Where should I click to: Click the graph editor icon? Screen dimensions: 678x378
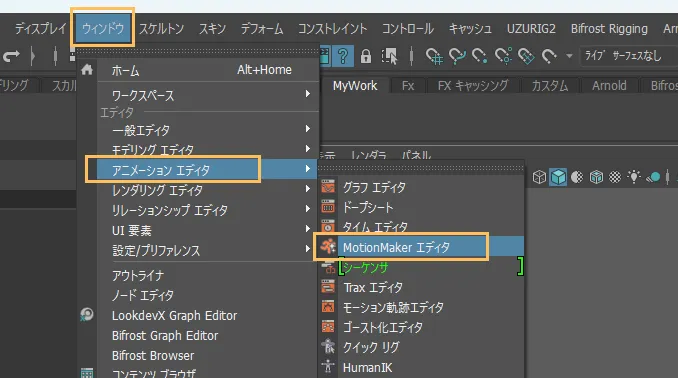coord(328,187)
